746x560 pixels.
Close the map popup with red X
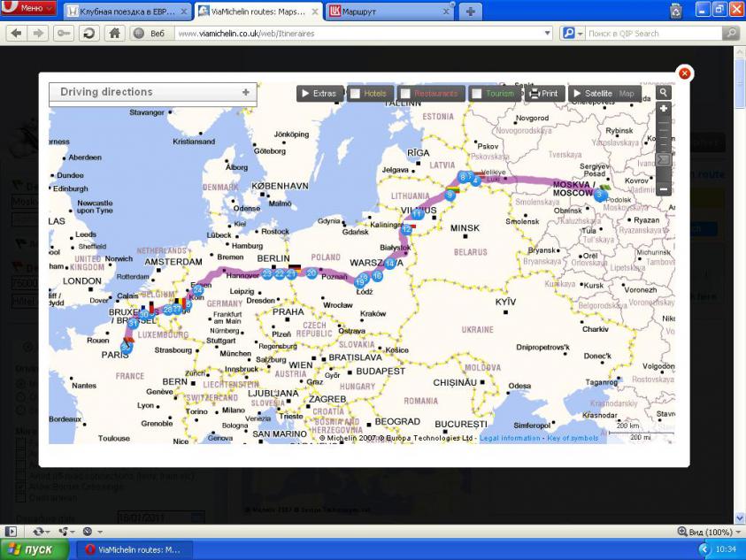684,73
